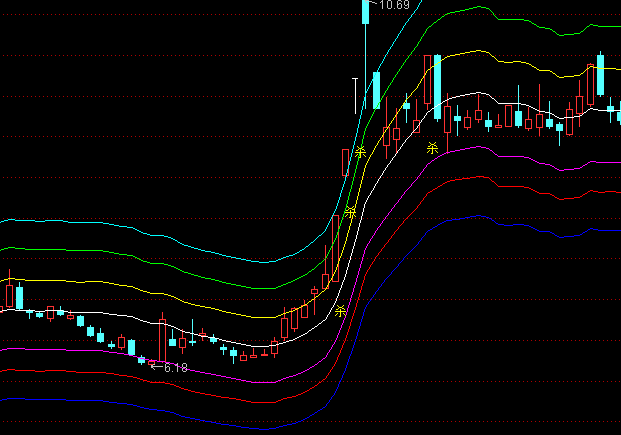Viewport: 621px width, 435px height.
Task: Select the lowest 杀 signal marker
Action: [x=340, y=310]
